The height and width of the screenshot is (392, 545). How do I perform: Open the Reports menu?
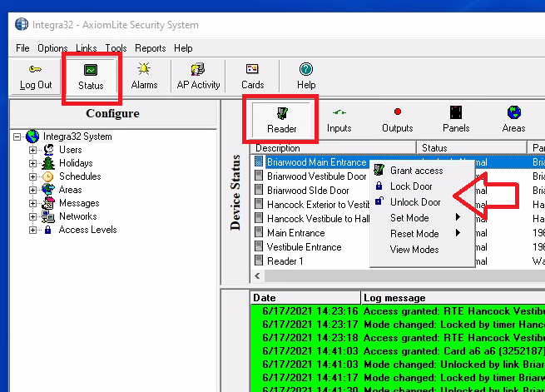coord(150,48)
